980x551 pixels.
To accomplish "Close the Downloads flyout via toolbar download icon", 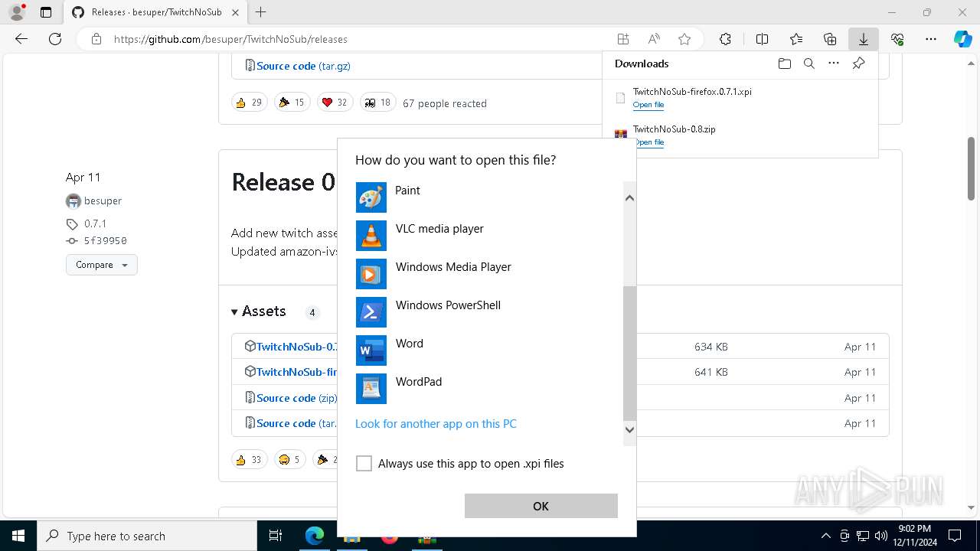I will pyautogui.click(x=864, y=39).
